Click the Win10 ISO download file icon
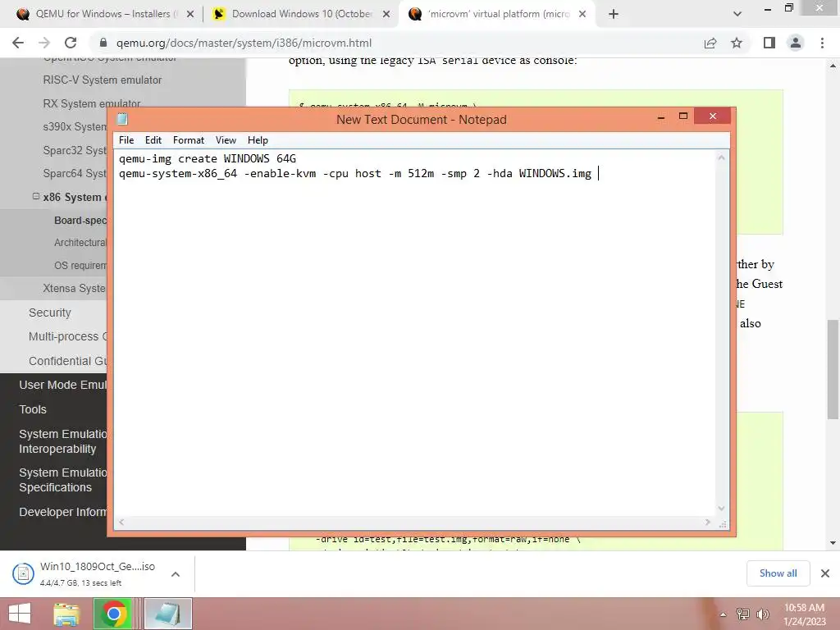Screen dimensions: 840x630 coord(23,573)
